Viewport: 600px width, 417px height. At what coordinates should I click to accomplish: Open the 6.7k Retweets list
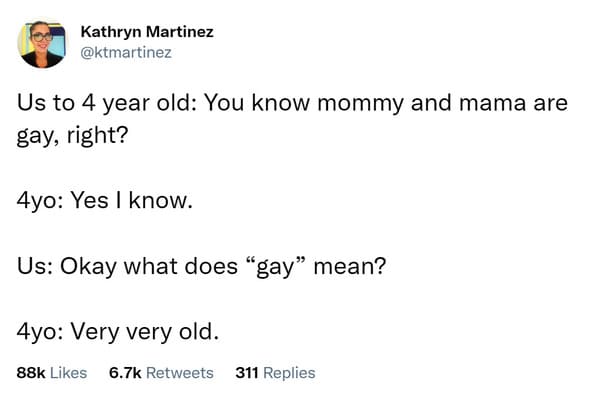pyautogui.click(x=160, y=373)
